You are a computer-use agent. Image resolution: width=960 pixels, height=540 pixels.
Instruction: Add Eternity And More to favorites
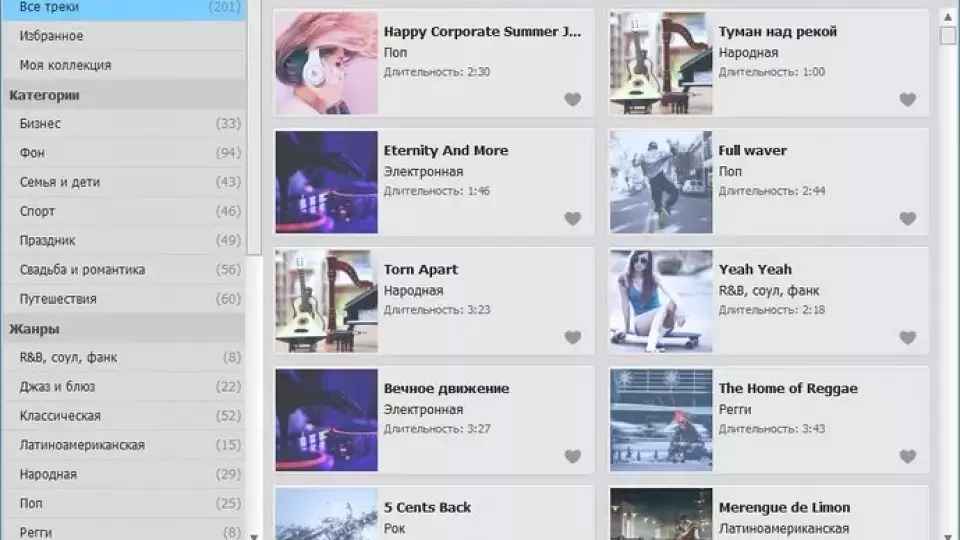572,218
